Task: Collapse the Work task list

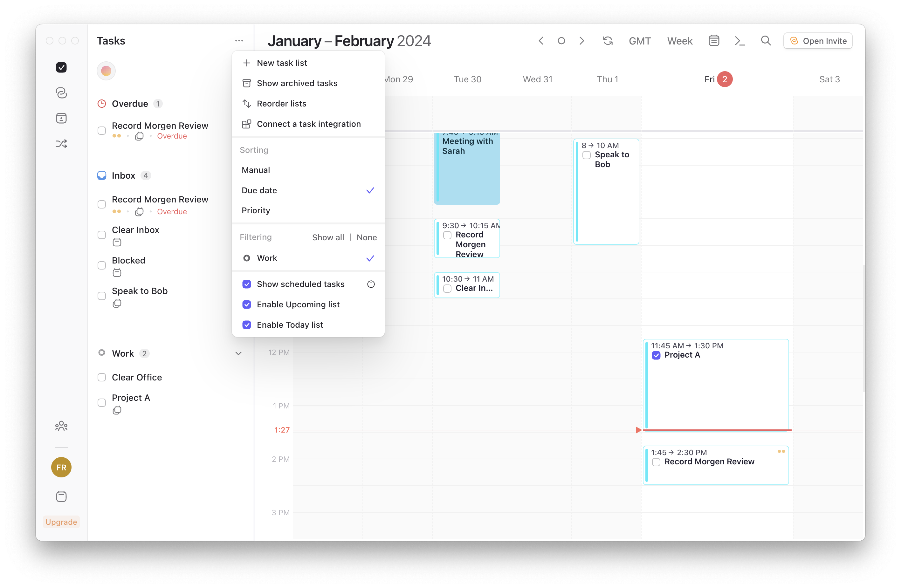Action: click(238, 353)
